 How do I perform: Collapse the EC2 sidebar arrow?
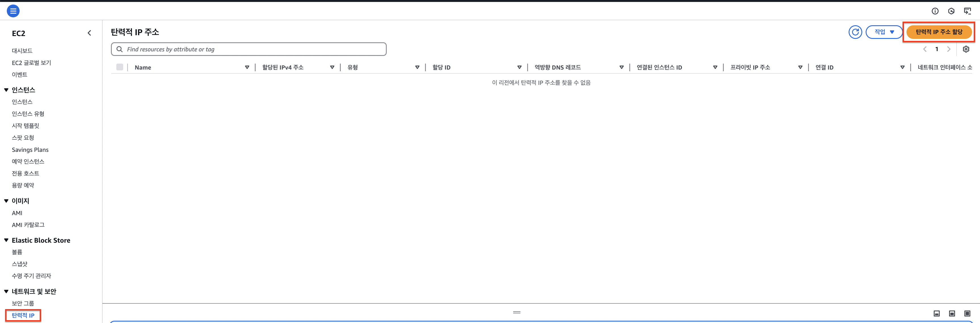coord(89,33)
